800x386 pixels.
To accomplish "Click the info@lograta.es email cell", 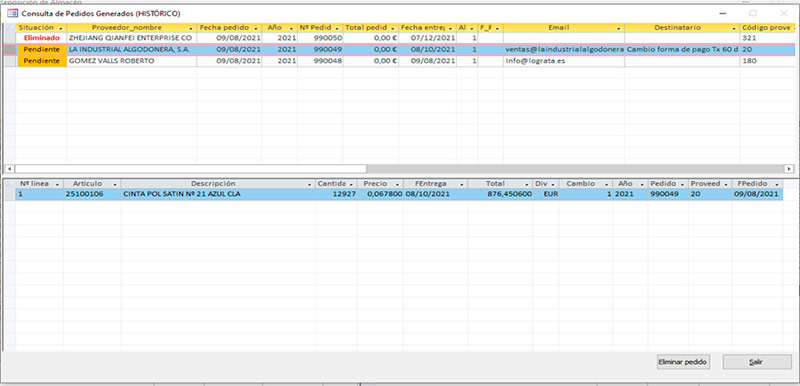I will tap(564, 61).
